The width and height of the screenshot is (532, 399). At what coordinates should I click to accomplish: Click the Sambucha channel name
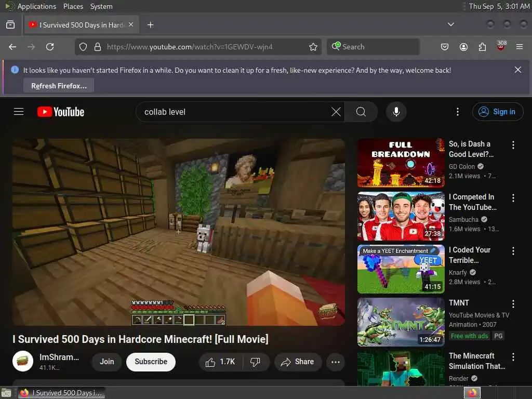click(x=463, y=220)
